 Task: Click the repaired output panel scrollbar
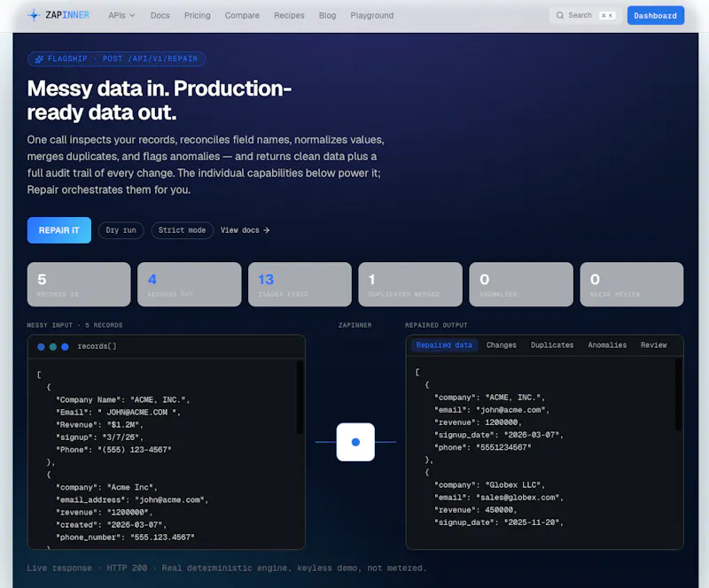click(678, 394)
